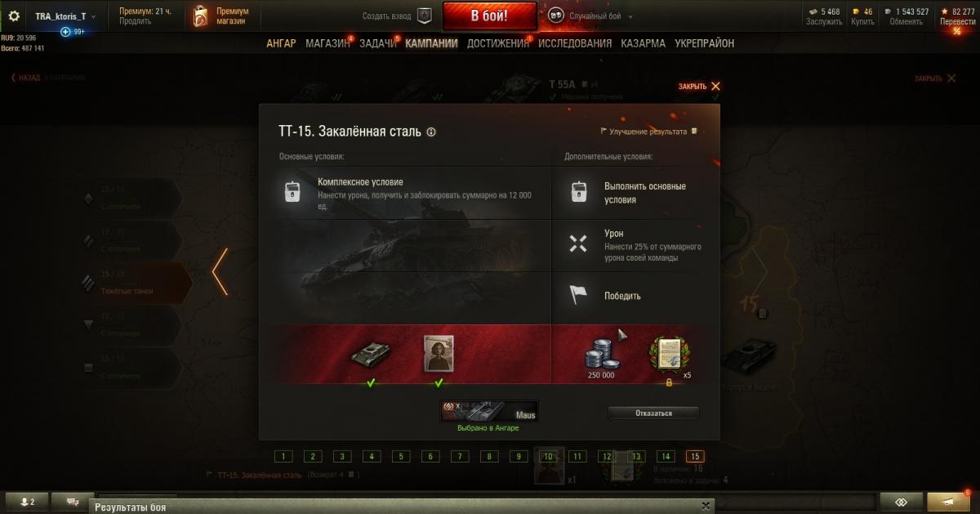Open the info icon next to Закалённая сталь
The width and height of the screenshot is (980, 514).
coord(431,132)
